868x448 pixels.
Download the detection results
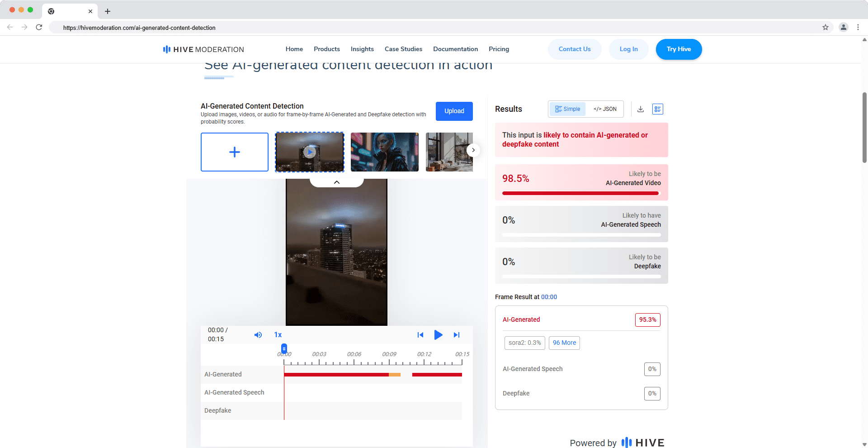[x=641, y=109]
